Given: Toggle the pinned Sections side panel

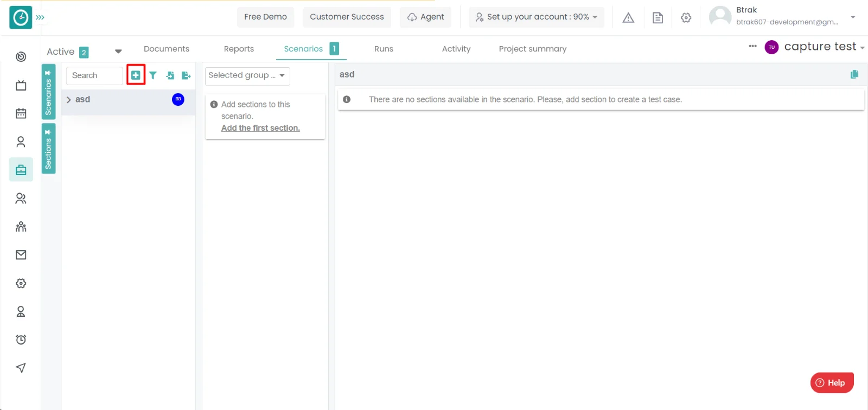Looking at the screenshot, I should [x=48, y=149].
